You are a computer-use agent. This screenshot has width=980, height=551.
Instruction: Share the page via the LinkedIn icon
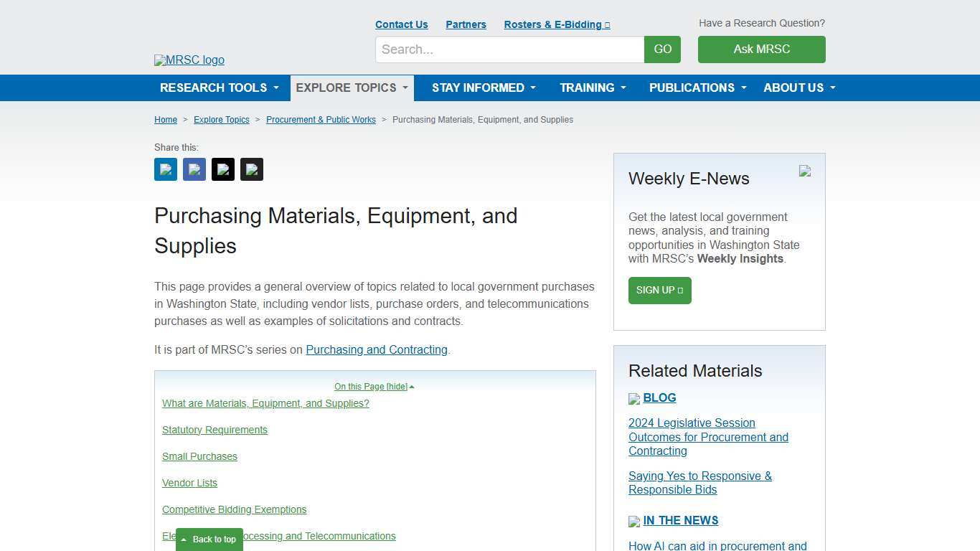click(165, 169)
